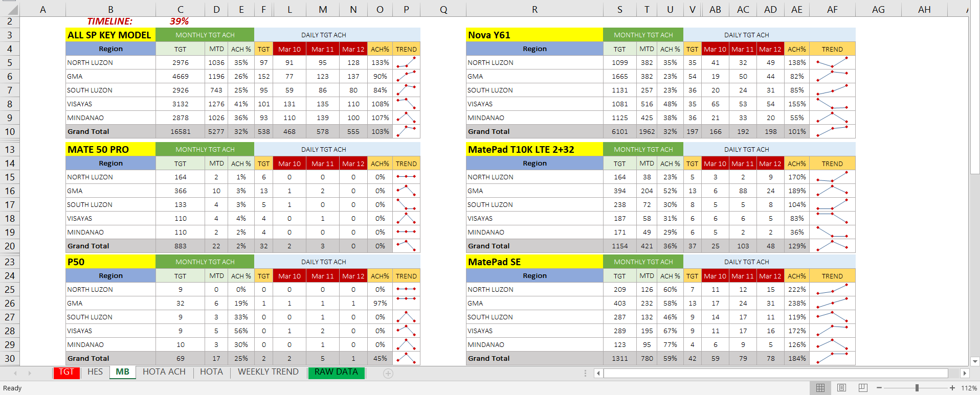Click 'DAILY TGT ACH' header in P50 table
The width and height of the screenshot is (980, 395).
tap(337, 262)
